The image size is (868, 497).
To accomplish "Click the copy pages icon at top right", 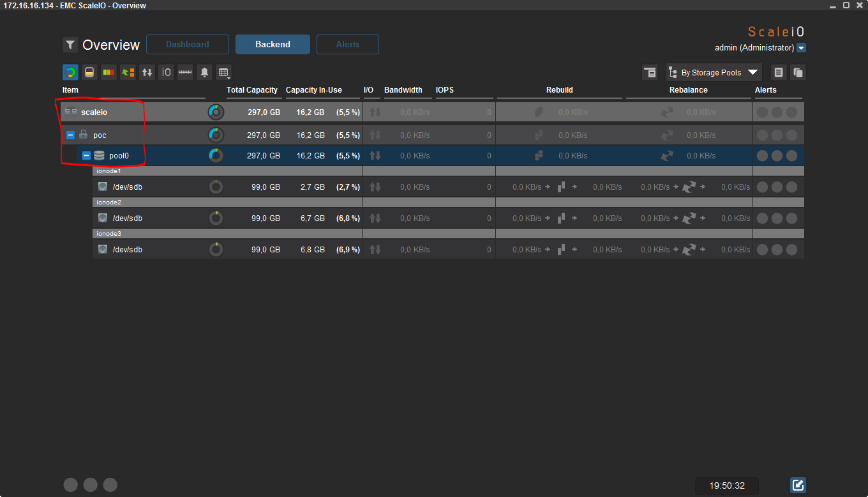I will (x=798, y=72).
